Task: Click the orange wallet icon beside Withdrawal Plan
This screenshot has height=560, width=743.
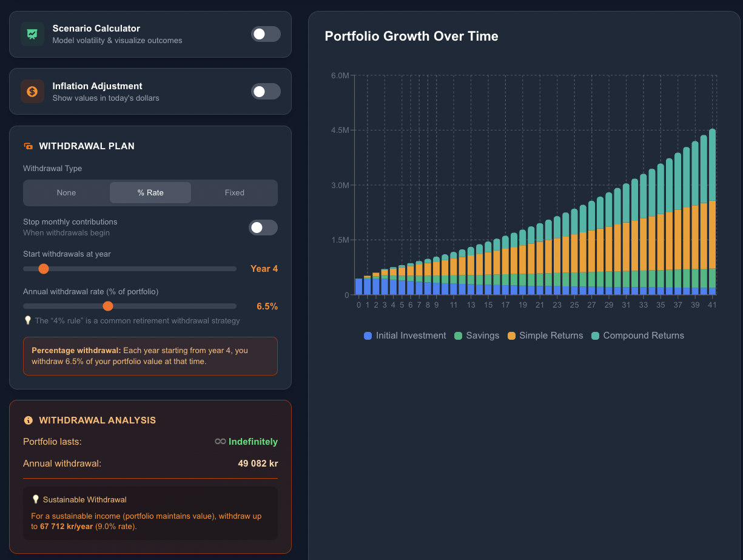Action: click(x=29, y=146)
